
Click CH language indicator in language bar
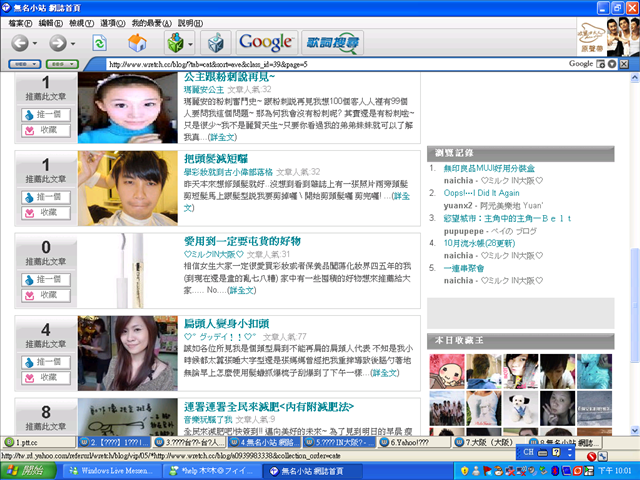point(528,452)
